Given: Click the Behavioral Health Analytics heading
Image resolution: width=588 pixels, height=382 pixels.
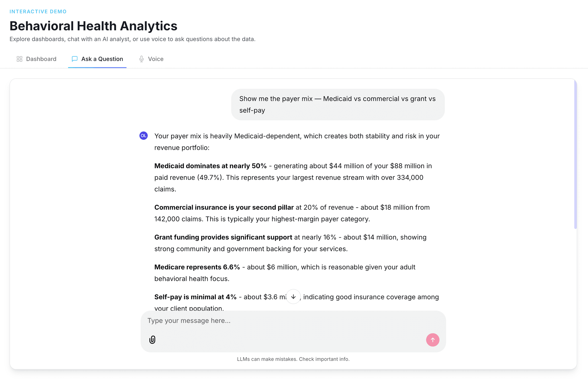Looking at the screenshot, I should pyautogui.click(x=93, y=26).
